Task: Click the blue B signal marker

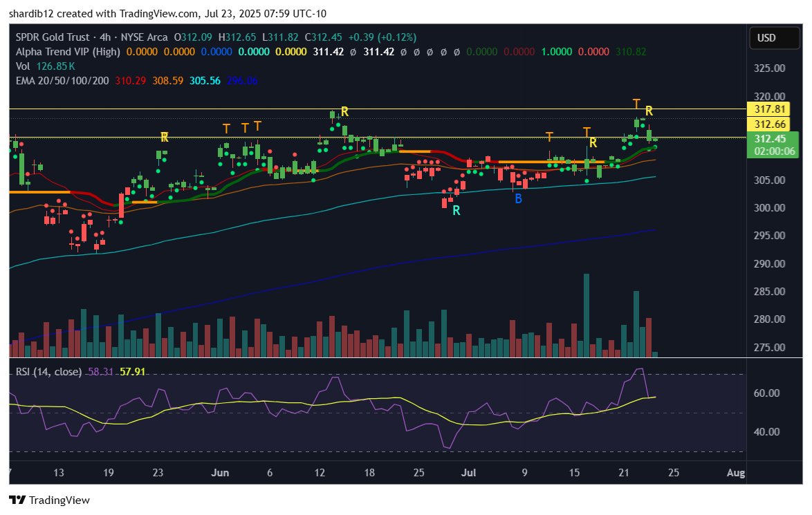Action: (x=518, y=199)
